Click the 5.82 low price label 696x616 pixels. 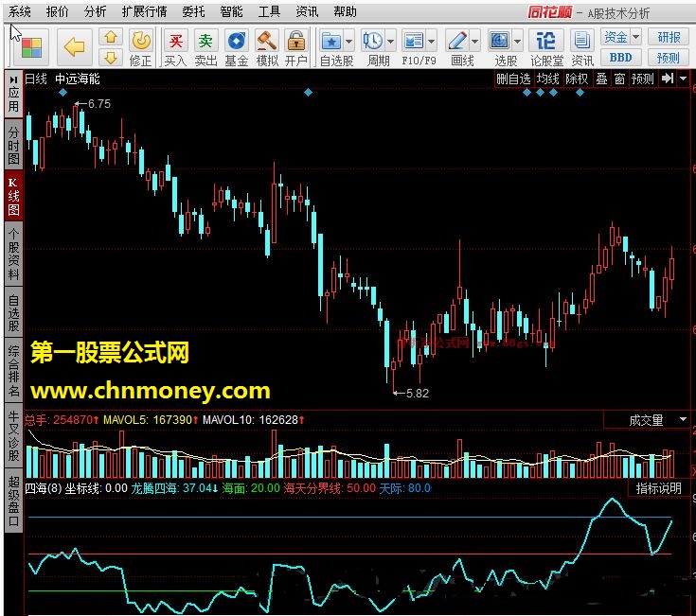click(x=418, y=394)
